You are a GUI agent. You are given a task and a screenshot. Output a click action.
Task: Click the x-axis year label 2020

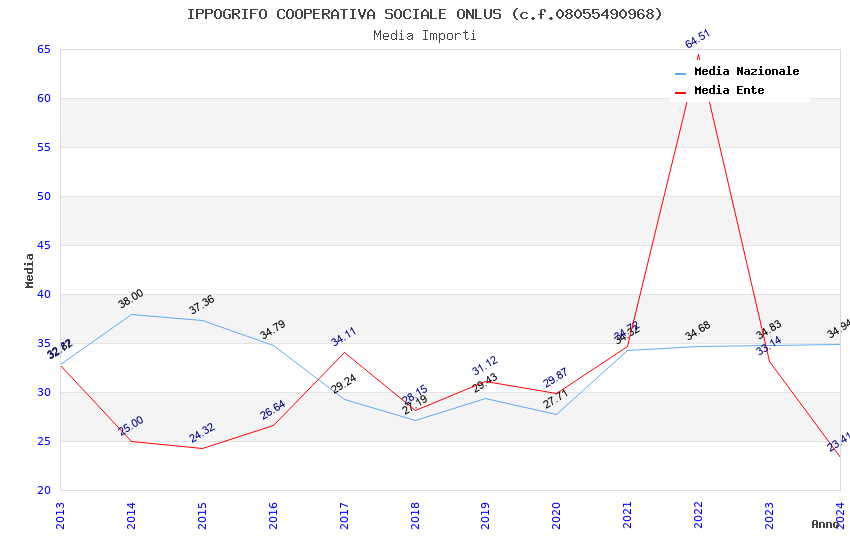click(x=556, y=516)
